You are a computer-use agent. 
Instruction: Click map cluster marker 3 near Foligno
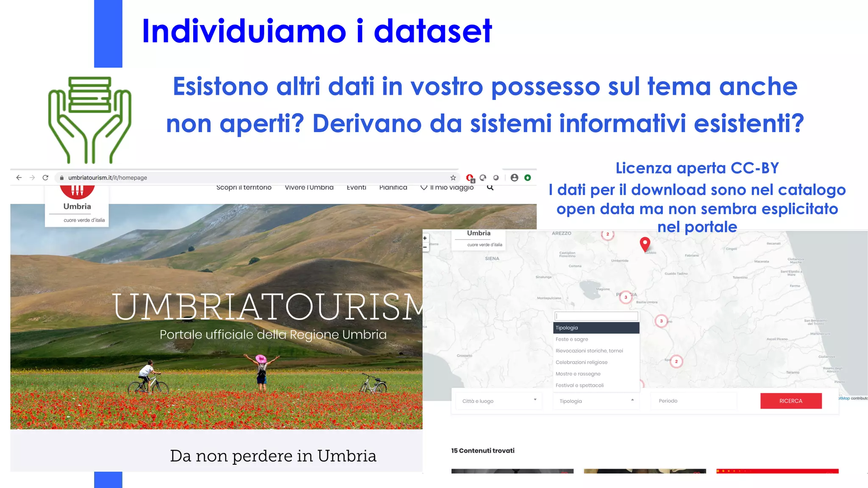coord(661,321)
